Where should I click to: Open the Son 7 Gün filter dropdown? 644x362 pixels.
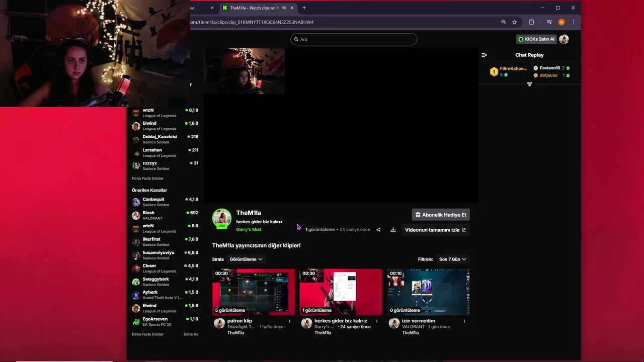click(452, 259)
